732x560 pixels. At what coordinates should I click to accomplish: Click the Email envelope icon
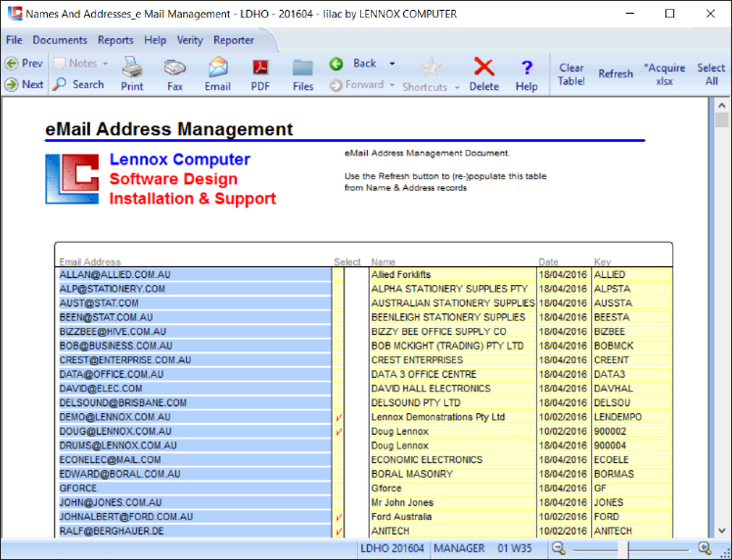218,68
